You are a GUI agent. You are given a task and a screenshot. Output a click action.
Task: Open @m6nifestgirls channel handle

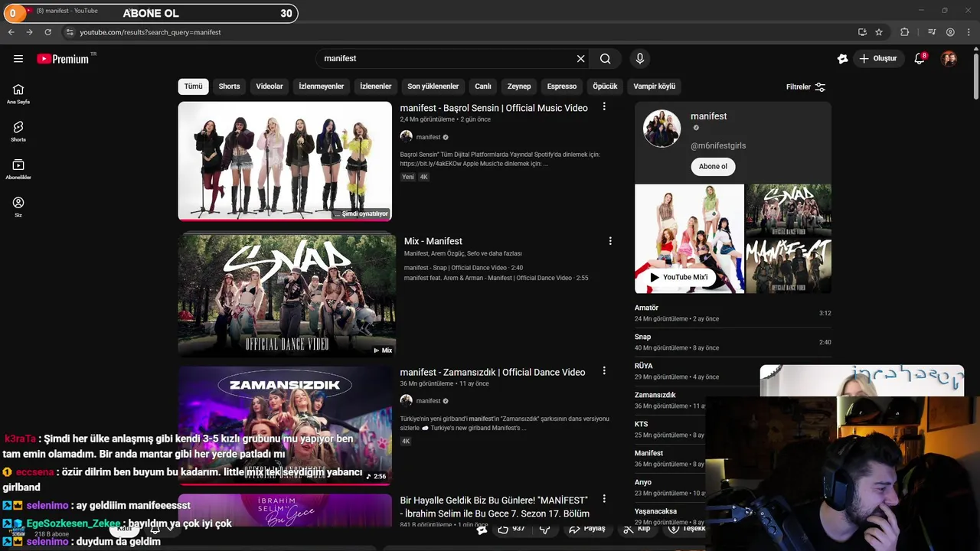click(718, 145)
